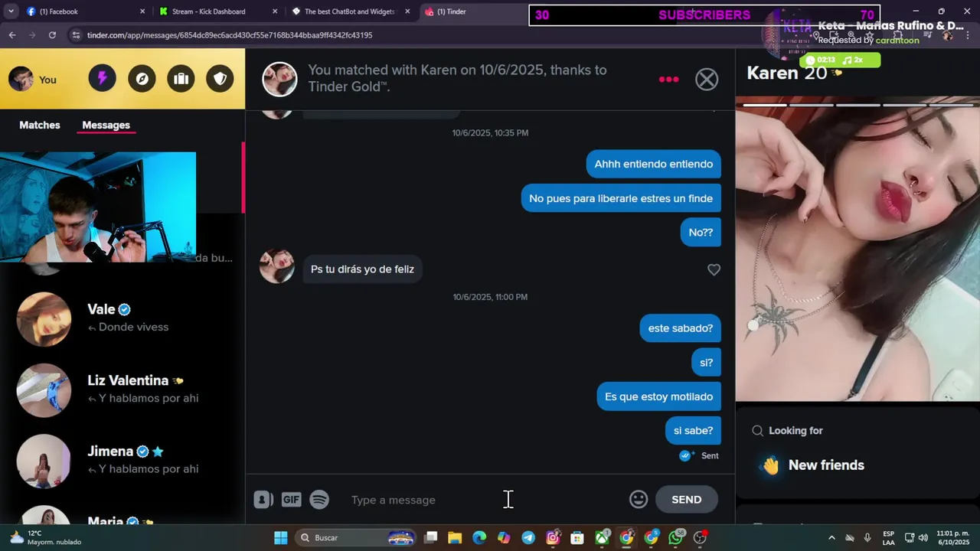
Task: Open the conversation with Vale
Action: (x=122, y=318)
